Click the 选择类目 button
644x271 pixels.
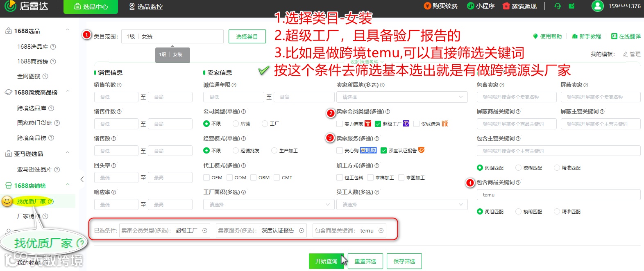click(x=247, y=36)
